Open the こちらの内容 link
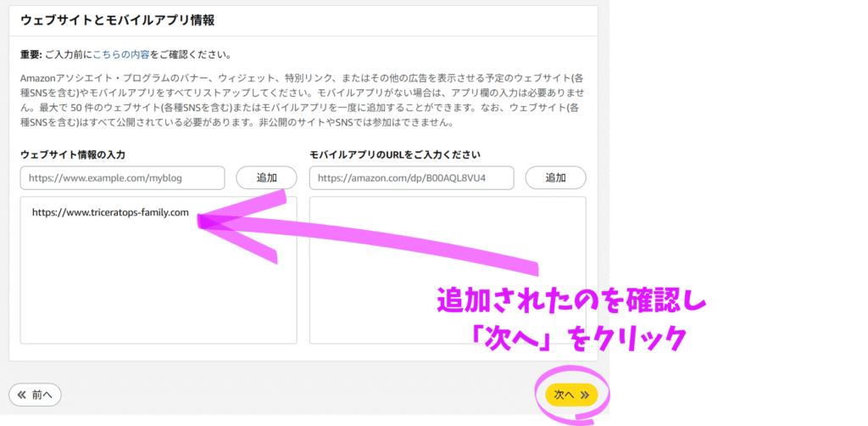The height and width of the screenshot is (426, 868). 120,54
